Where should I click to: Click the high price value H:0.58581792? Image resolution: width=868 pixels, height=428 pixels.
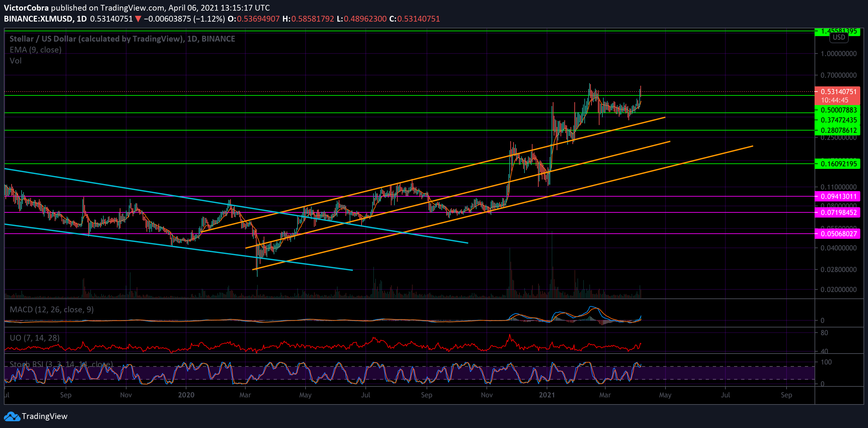point(308,19)
